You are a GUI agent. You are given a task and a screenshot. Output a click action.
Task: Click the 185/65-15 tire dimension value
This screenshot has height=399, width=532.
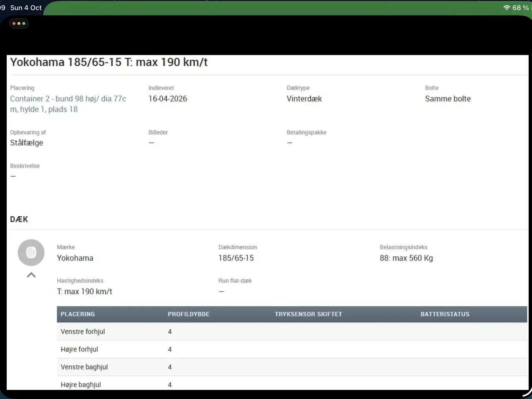236,258
